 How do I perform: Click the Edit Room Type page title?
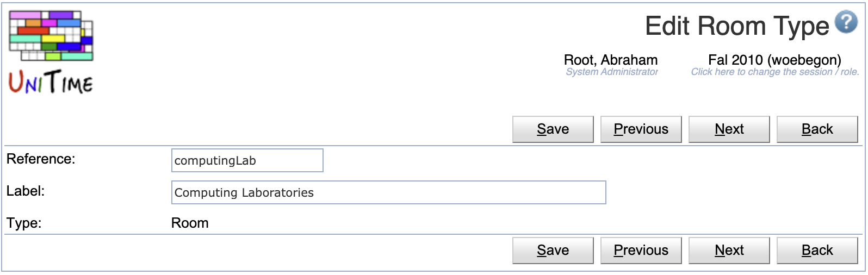click(x=737, y=26)
